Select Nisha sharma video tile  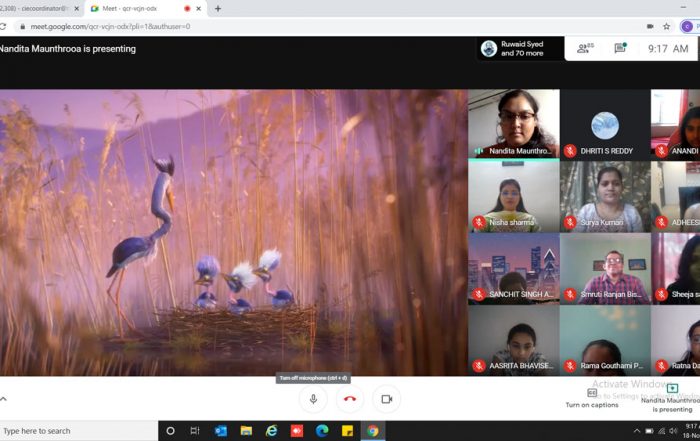coord(514,196)
